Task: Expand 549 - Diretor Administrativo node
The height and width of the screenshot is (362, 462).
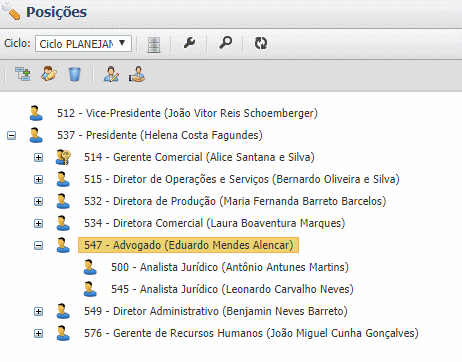Action: click(x=38, y=312)
